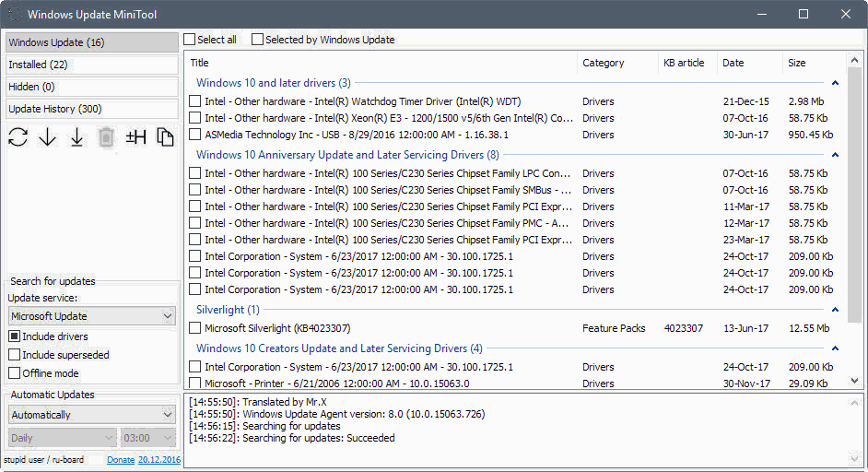The image size is (868, 472).
Task: Click the greyed-out uninstall trash icon
Action: pos(106,137)
